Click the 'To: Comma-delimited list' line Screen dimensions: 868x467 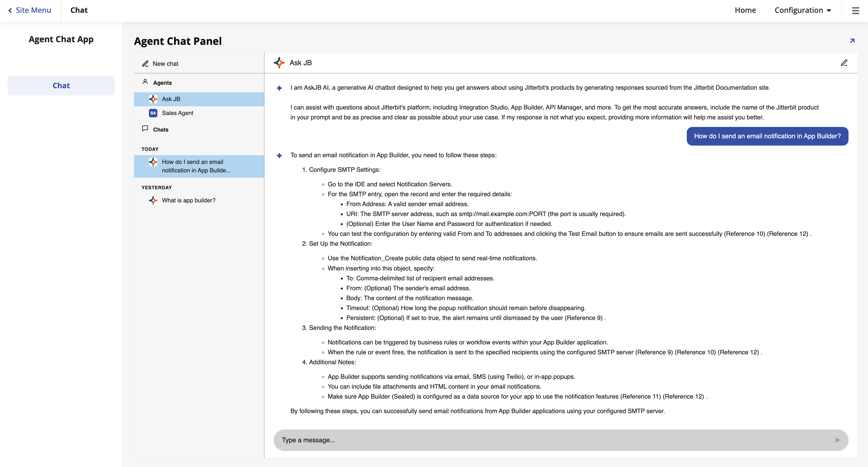pyautogui.click(x=420, y=279)
